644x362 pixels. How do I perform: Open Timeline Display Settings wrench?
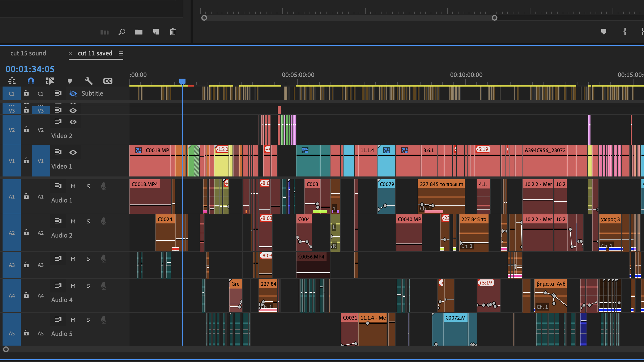[x=88, y=81]
